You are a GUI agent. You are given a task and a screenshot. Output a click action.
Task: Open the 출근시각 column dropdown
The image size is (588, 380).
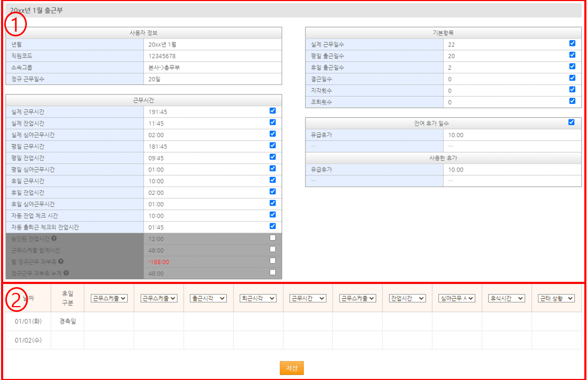(208, 298)
